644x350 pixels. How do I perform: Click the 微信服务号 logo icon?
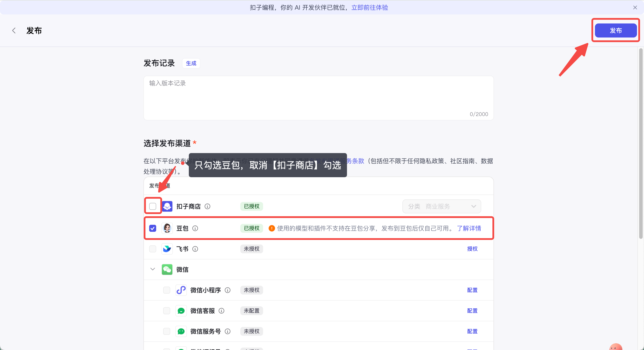pyautogui.click(x=181, y=331)
